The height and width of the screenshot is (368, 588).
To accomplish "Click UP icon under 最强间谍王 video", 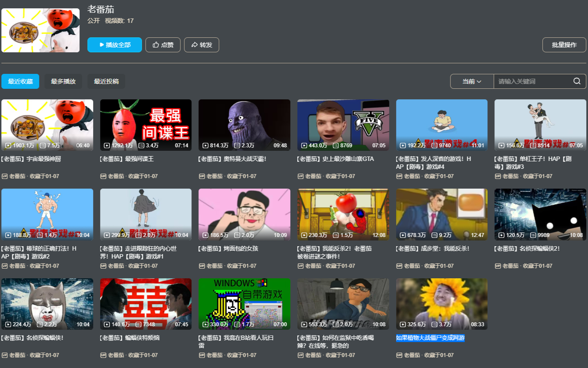I will 103,176.
